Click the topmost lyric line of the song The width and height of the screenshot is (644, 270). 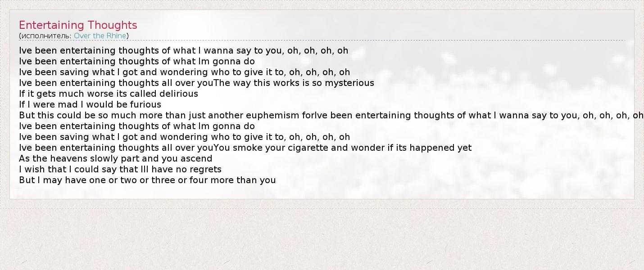pos(183,50)
